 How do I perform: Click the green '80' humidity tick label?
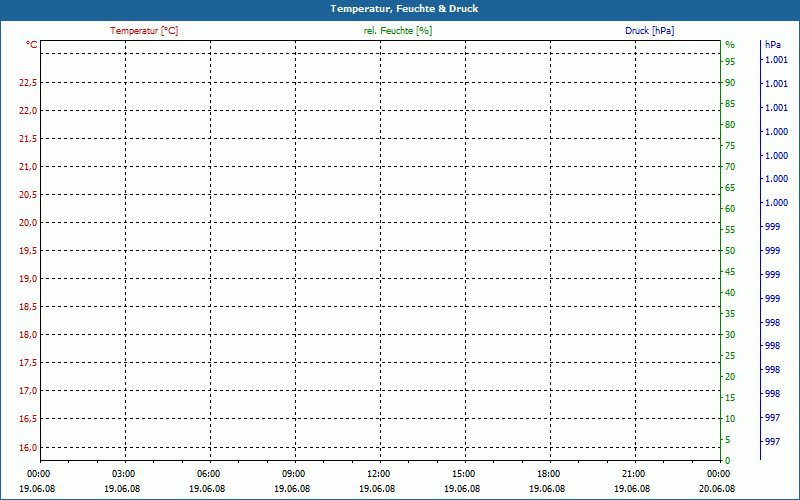730,124
